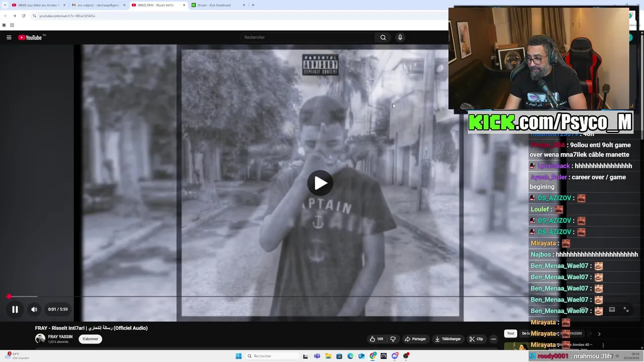Toggle theater mode in the player

[x=612, y=310]
